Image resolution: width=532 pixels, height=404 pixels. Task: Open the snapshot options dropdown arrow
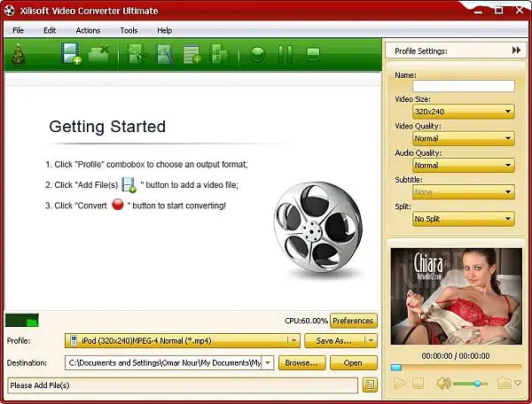[x=518, y=384]
